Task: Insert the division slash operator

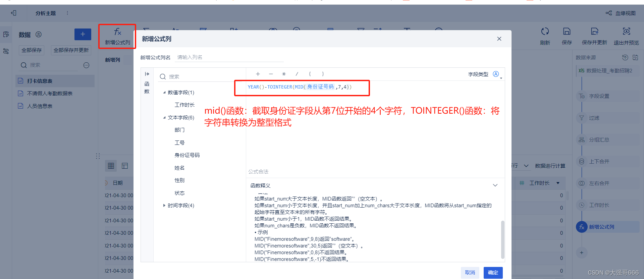Action: 297,74
